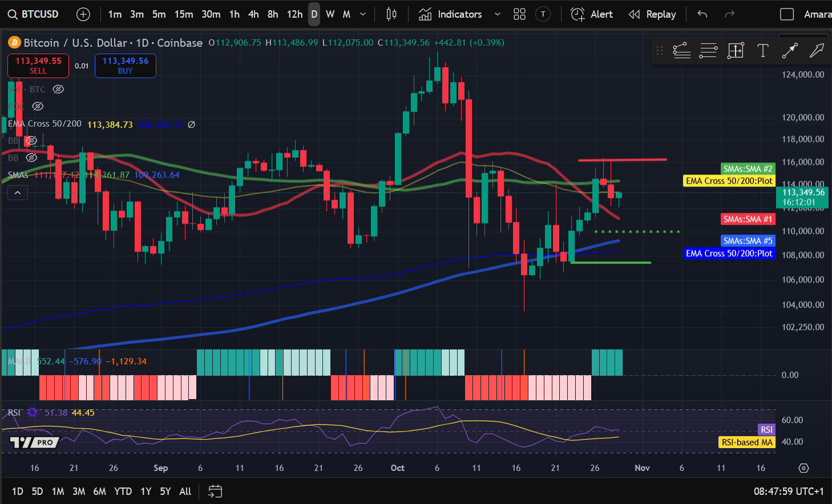Expand the timeframe list chevron beside M

362,14
